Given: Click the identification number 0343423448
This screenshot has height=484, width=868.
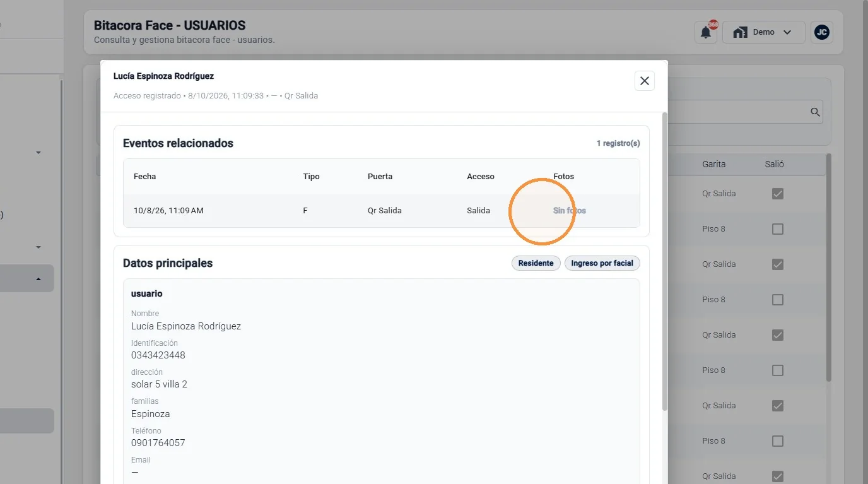Looking at the screenshot, I should coord(158,355).
